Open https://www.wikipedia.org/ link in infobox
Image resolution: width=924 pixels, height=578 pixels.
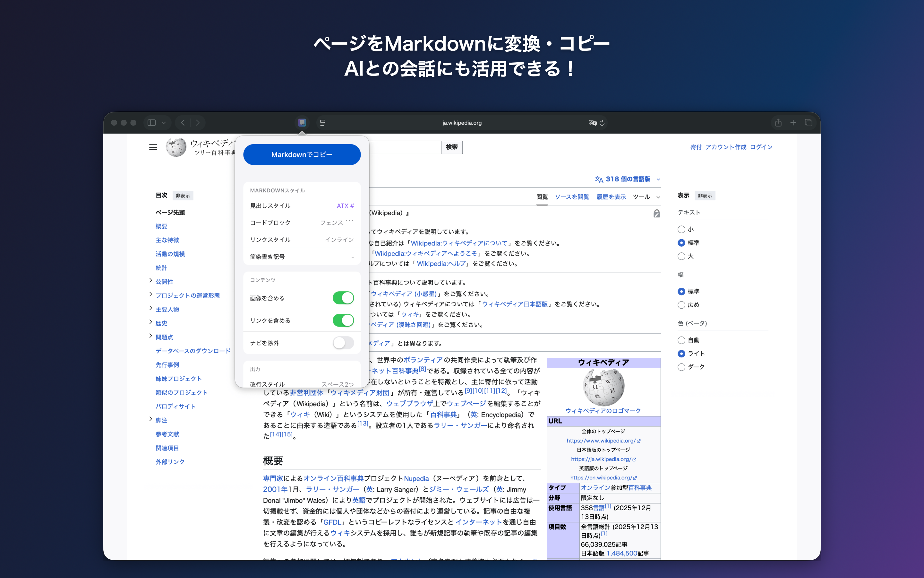coord(603,441)
